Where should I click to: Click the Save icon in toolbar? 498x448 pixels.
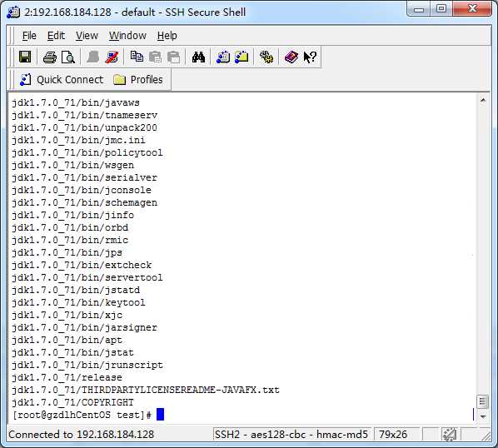tap(25, 57)
